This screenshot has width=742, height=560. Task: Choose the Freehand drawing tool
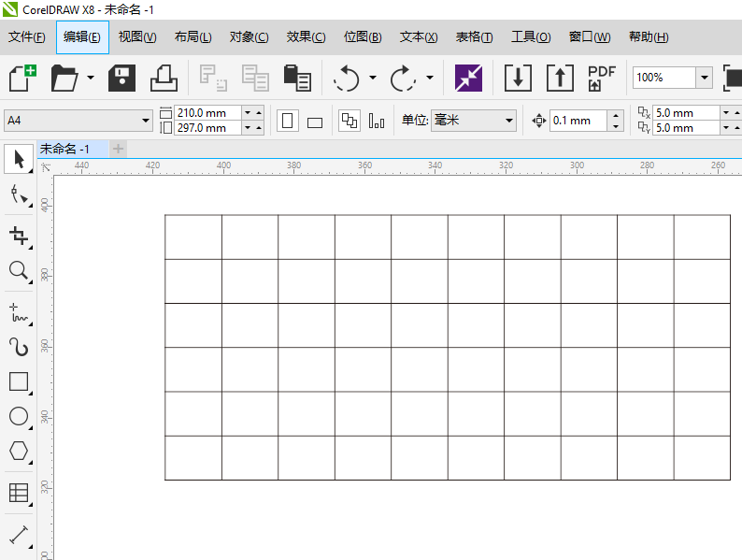(x=18, y=311)
